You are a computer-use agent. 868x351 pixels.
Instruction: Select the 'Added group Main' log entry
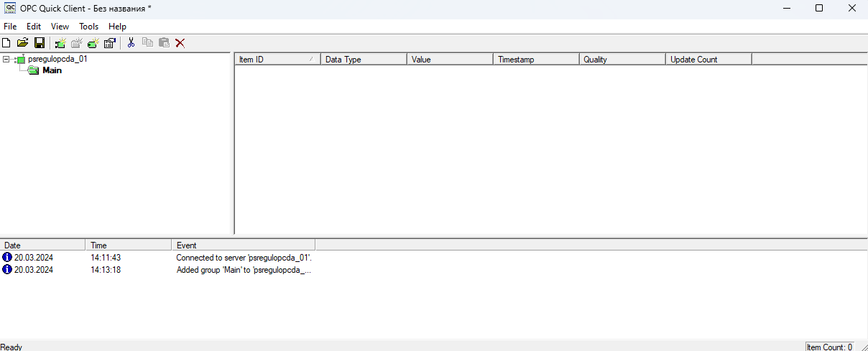(244, 270)
